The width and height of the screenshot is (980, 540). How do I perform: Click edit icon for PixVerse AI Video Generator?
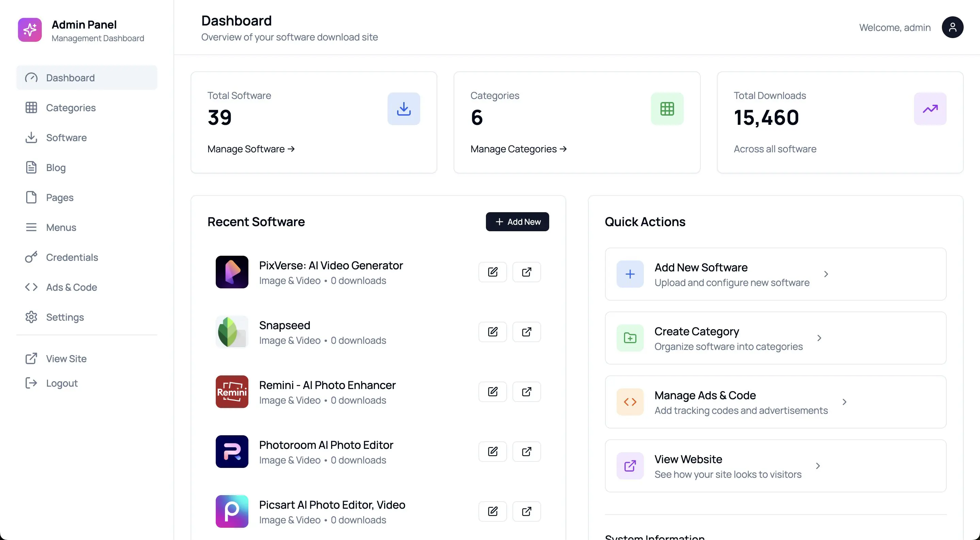[492, 272]
